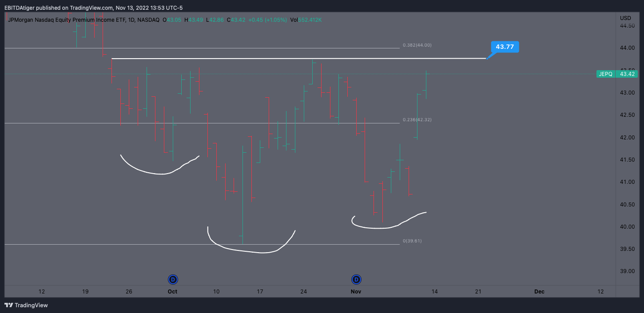
Task: Click the 39.00 tick on the price axis
Action: click(x=627, y=271)
